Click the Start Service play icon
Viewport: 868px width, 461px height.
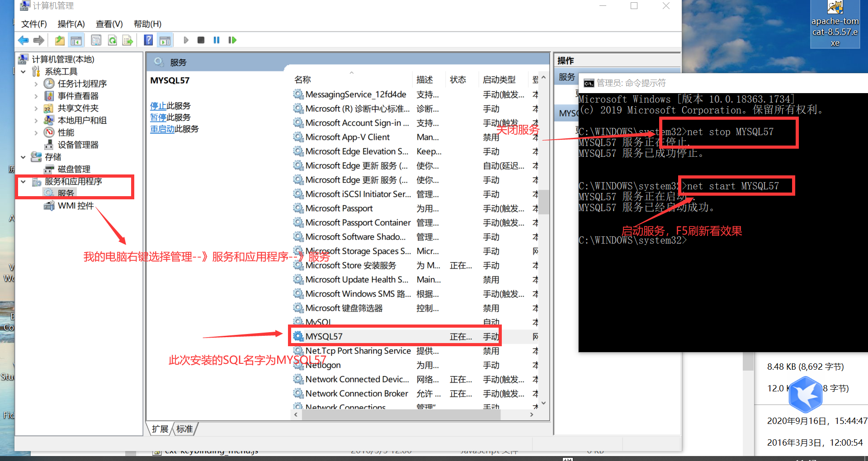pyautogui.click(x=186, y=40)
